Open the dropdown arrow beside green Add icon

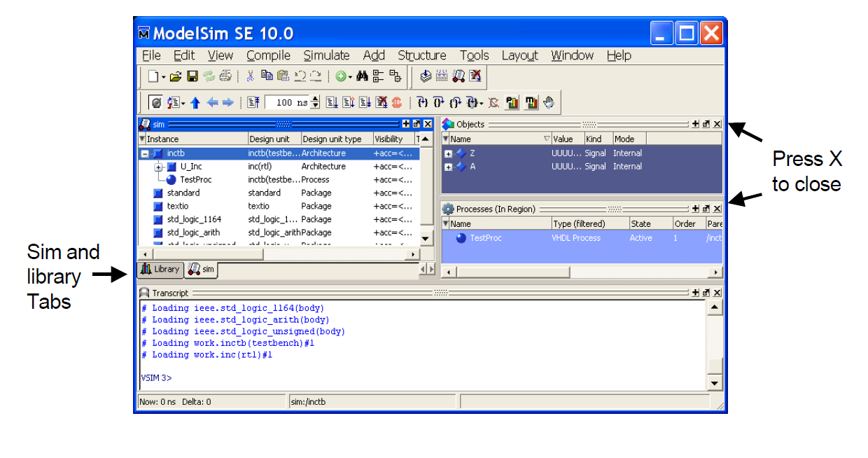350,77
